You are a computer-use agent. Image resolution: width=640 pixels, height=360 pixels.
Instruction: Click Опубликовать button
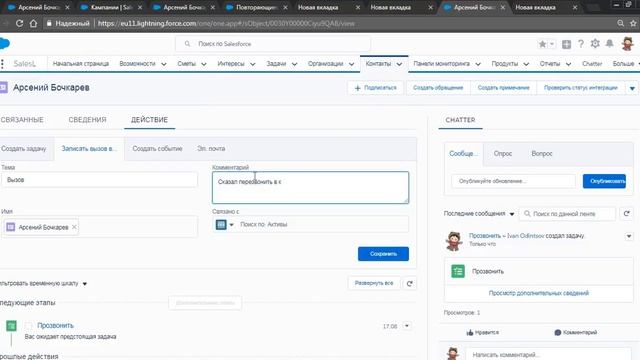click(604, 181)
